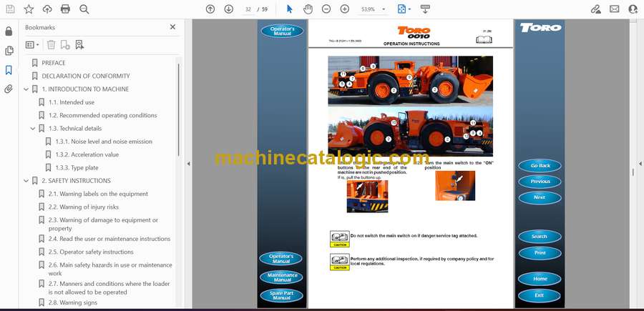Open 2.7. Manners and conditions bookmark
This screenshot has width=644, height=311.
pos(109,287)
